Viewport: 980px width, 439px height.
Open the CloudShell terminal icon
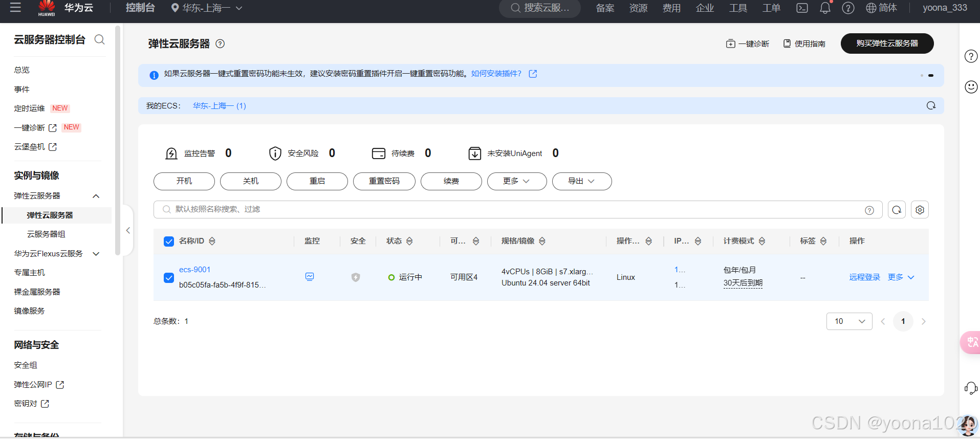(802, 8)
